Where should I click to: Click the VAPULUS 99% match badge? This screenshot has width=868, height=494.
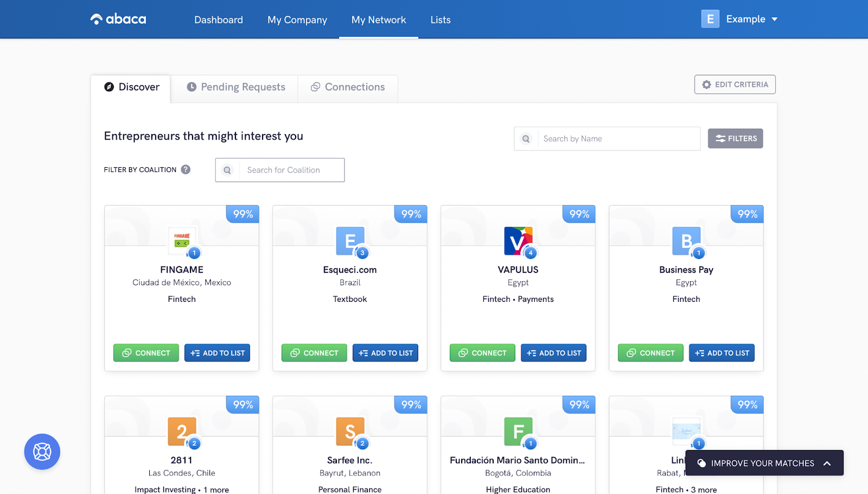tap(579, 214)
